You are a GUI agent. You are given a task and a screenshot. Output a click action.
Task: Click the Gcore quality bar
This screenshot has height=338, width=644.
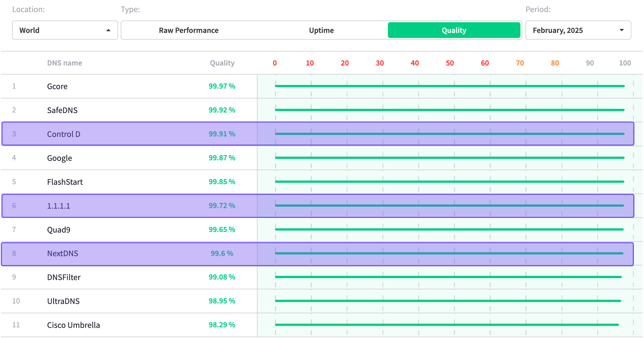[450, 86]
